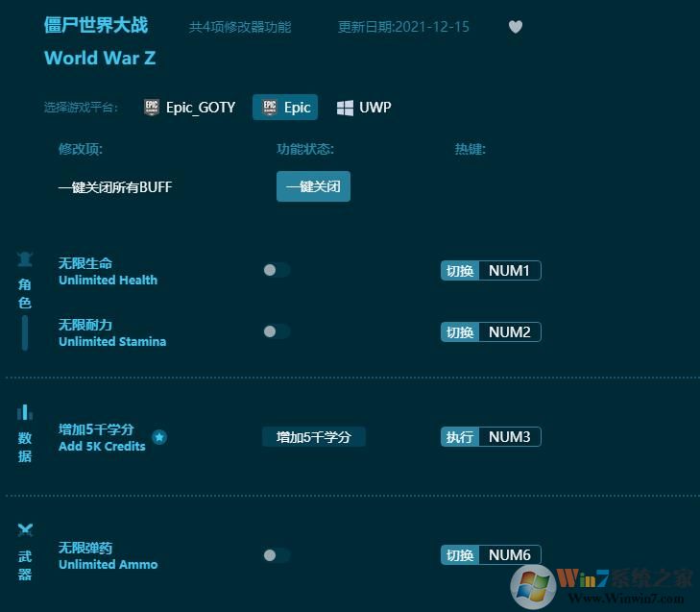
Task: Click the 热键 column header
Action: tap(471, 149)
